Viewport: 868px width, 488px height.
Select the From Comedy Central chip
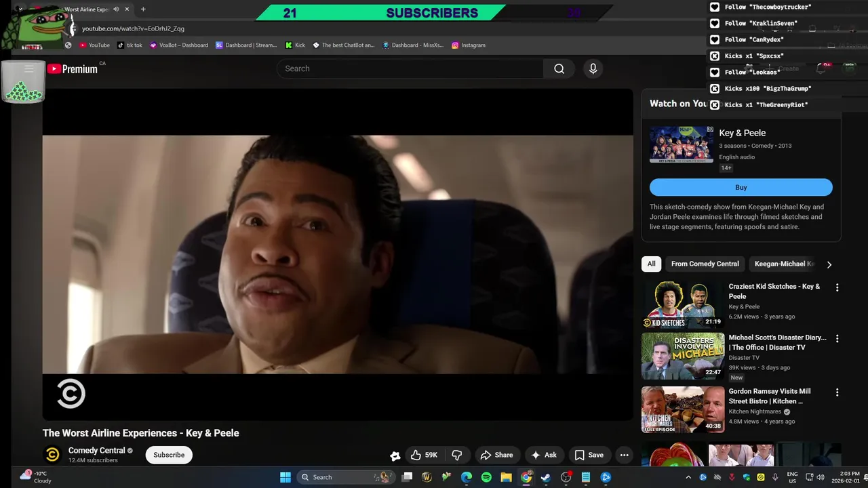(705, 264)
